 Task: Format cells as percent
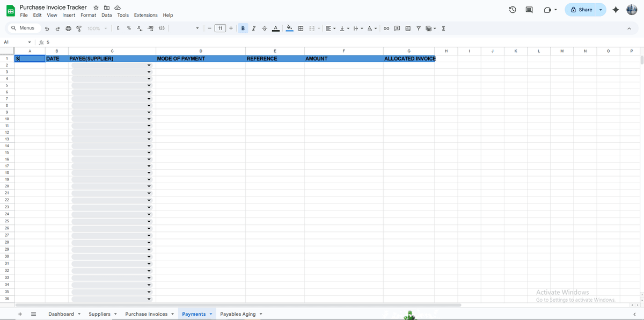tap(129, 28)
